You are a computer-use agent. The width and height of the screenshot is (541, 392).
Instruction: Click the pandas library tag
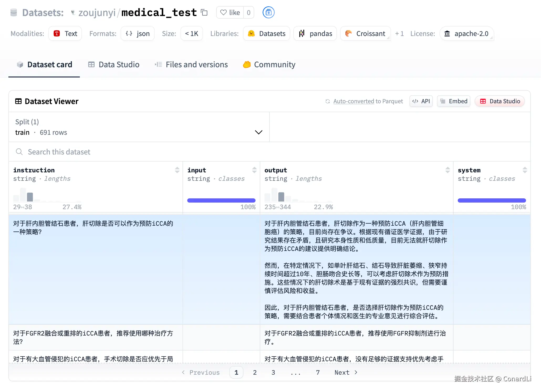pyautogui.click(x=315, y=34)
